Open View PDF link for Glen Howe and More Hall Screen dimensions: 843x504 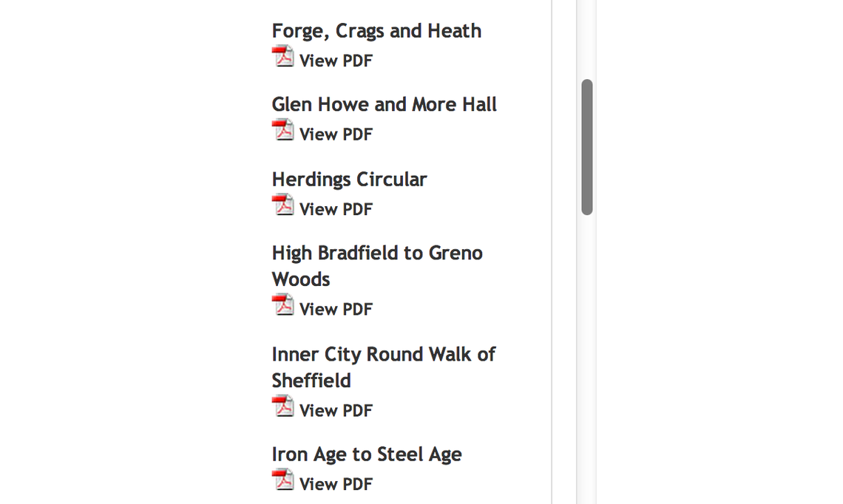336,134
